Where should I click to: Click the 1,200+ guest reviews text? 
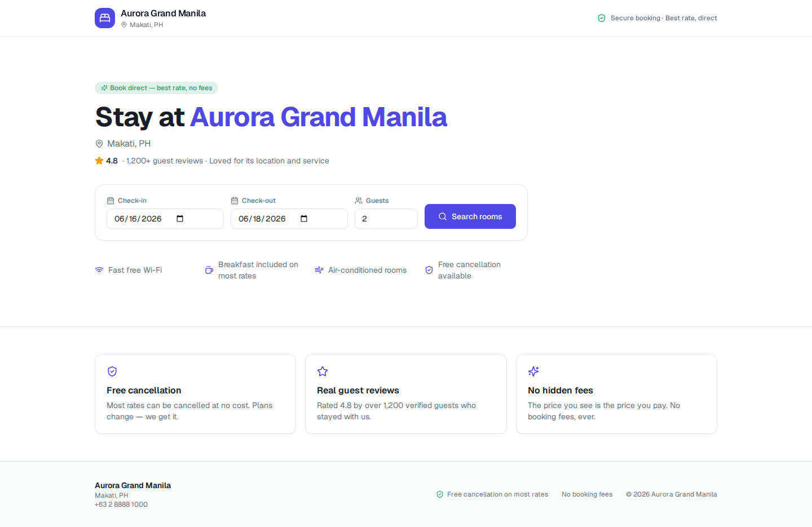coord(165,161)
